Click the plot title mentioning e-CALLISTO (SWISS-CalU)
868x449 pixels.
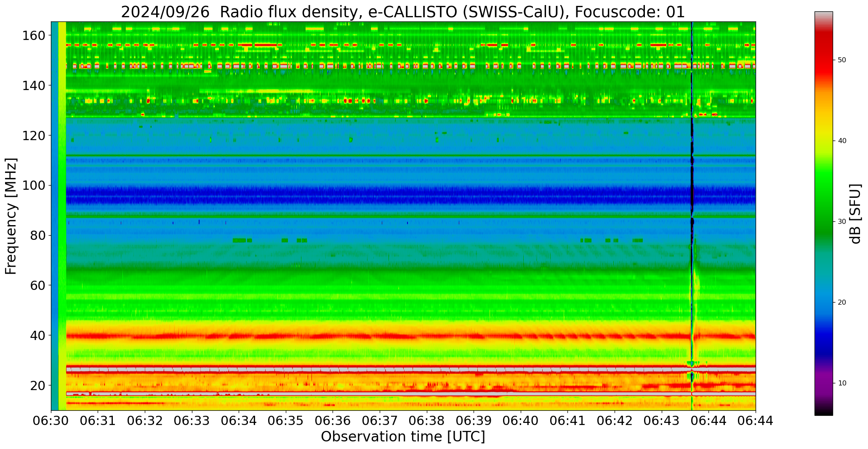point(403,12)
